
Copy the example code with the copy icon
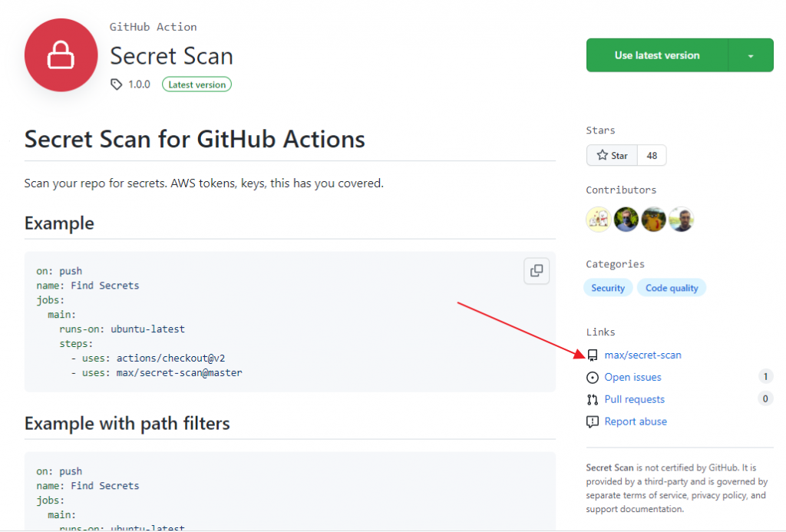tap(537, 271)
